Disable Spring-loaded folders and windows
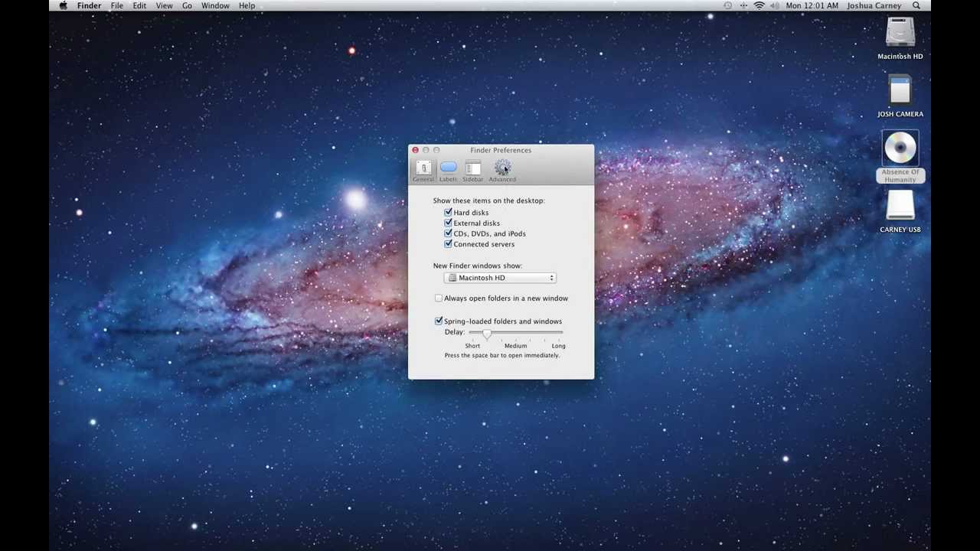This screenshot has width=980, height=551. [x=438, y=321]
